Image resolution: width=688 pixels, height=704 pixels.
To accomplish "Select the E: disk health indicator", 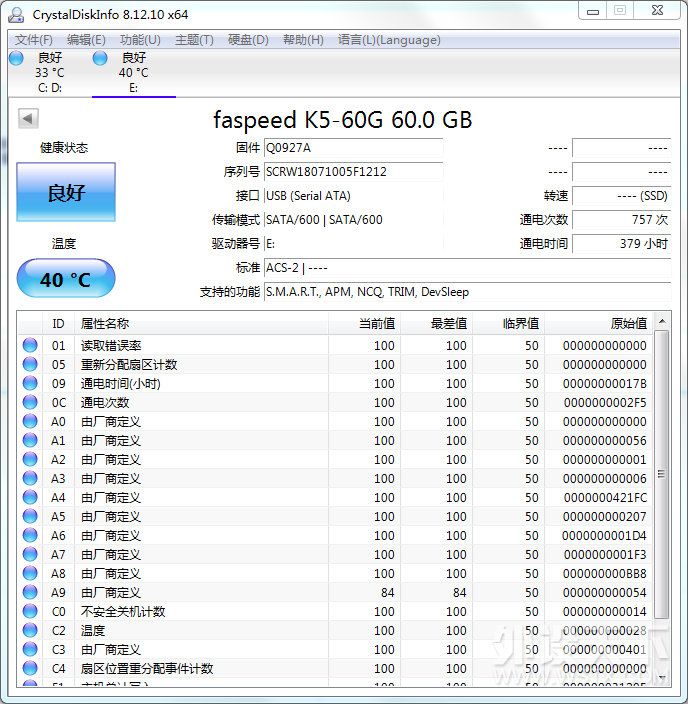I will [100, 58].
